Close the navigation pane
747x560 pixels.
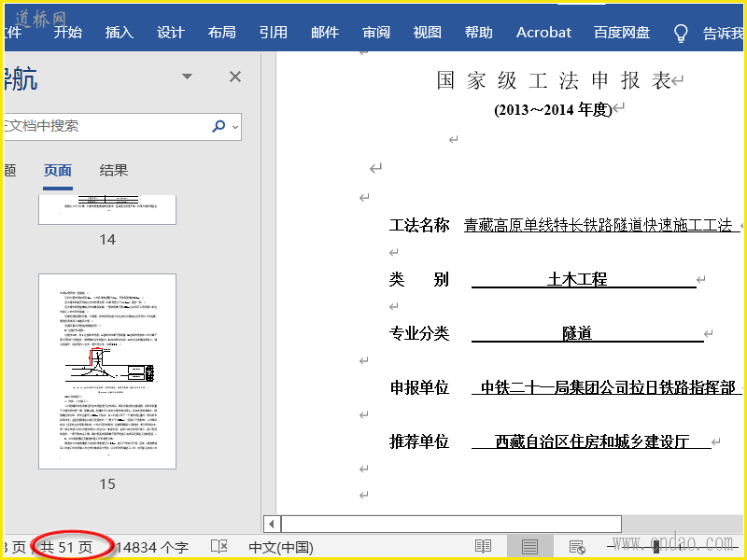point(235,77)
